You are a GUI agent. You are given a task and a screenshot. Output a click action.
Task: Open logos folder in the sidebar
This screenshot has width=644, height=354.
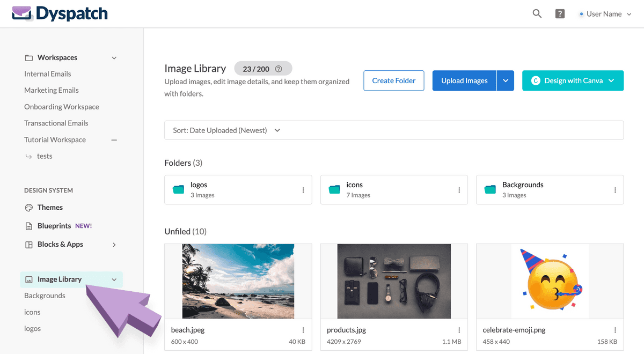tap(32, 328)
